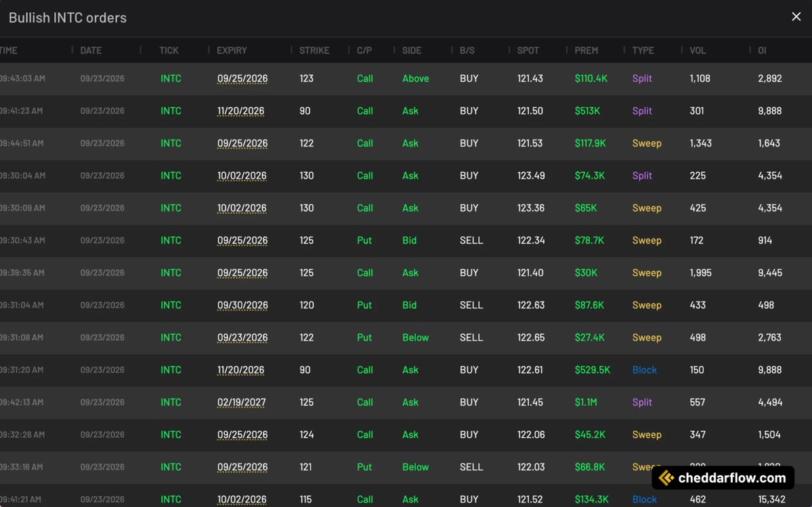
Task: Click the spot price 121.40
Action: pyautogui.click(x=530, y=272)
